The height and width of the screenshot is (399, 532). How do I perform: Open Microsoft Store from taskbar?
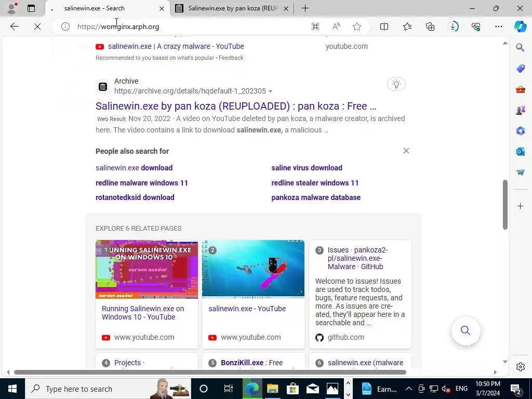[x=292, y=389]
